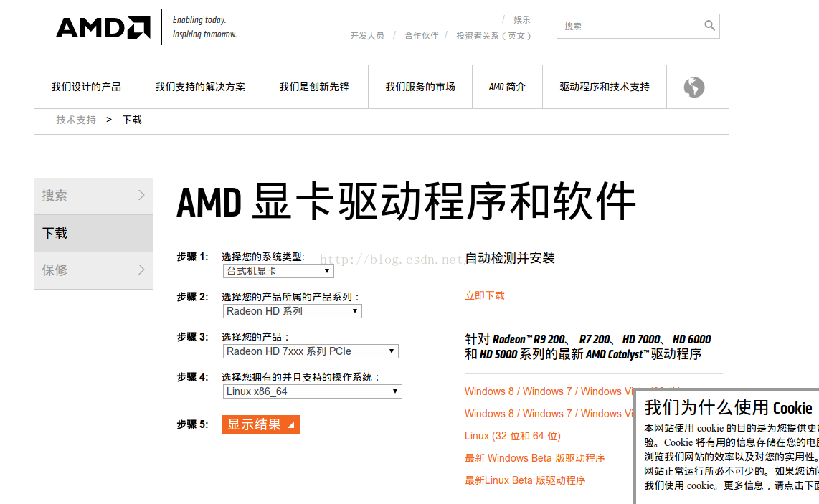Open 我们是创新先锋 menu
Viewport: 819px width, 504px height.
(x=314, y=87)
